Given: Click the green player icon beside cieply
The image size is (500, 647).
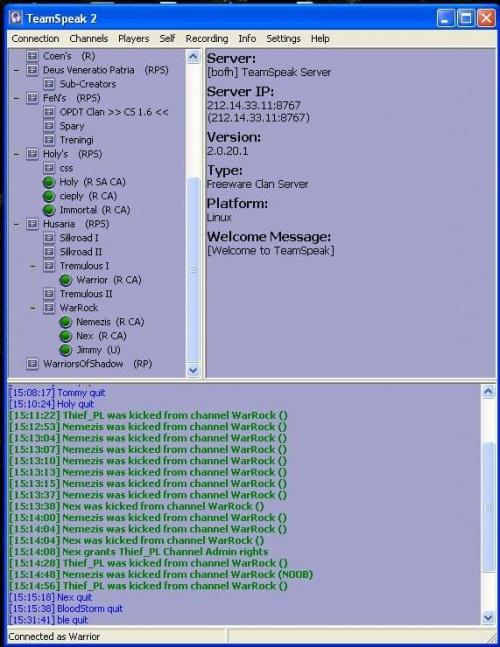Looking at the screenshot, I should click(49, 196).
